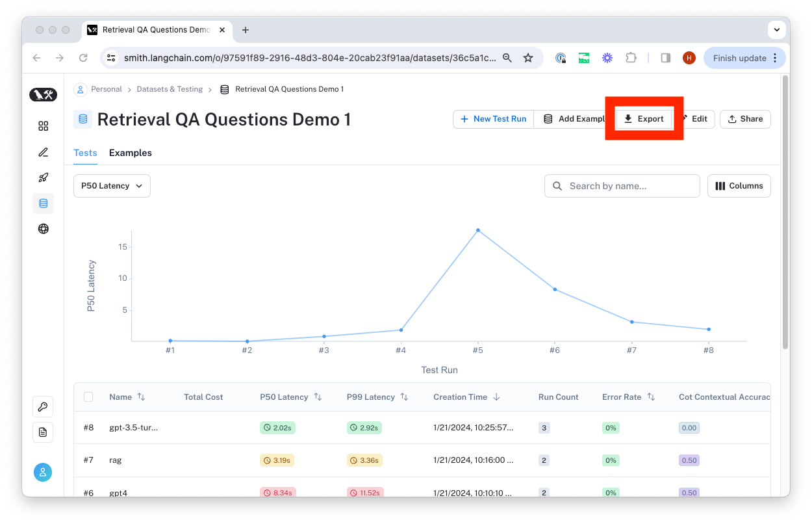Toggle the browser split-view panel icon
Image resolution: width=812 pixels, height=524 pixels.
tap(665, 58)
